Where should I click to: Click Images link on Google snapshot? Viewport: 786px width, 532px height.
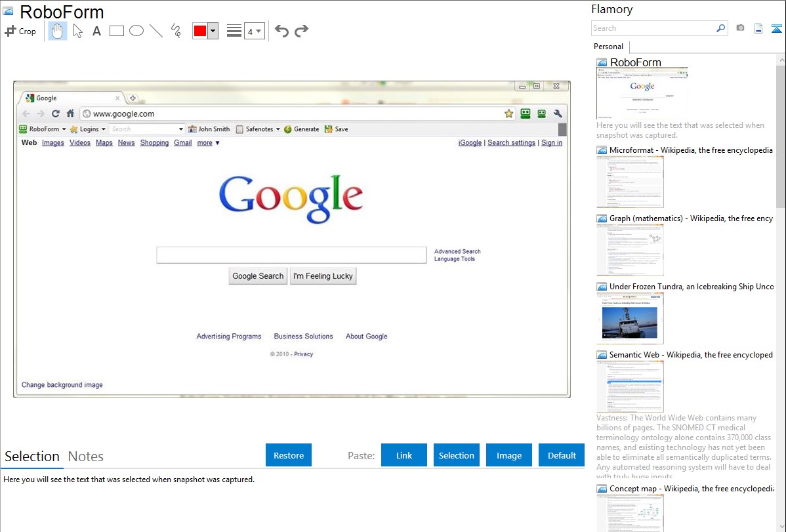click(52, 143)
